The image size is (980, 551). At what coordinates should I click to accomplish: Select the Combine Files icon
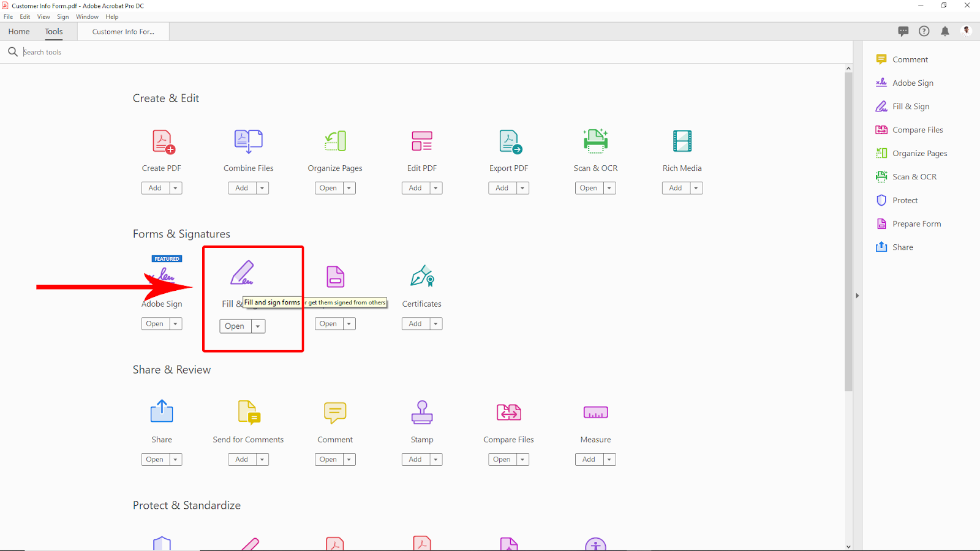[x=249, y=141]
